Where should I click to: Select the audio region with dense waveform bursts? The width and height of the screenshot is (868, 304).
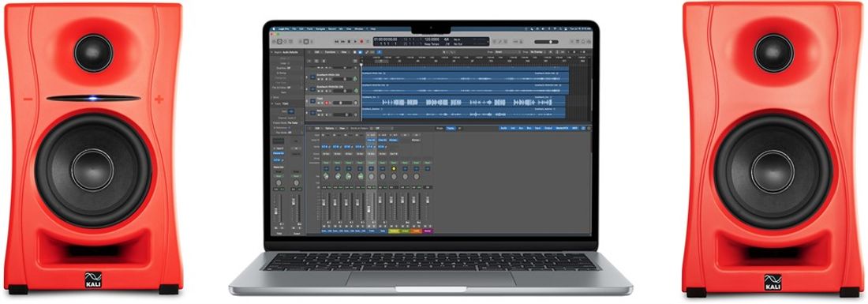coord(464,101)
